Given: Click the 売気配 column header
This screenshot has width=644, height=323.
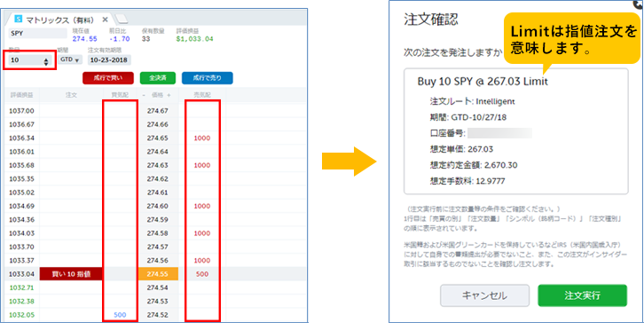Looking at the screenshot, I should tap(202, 95).
